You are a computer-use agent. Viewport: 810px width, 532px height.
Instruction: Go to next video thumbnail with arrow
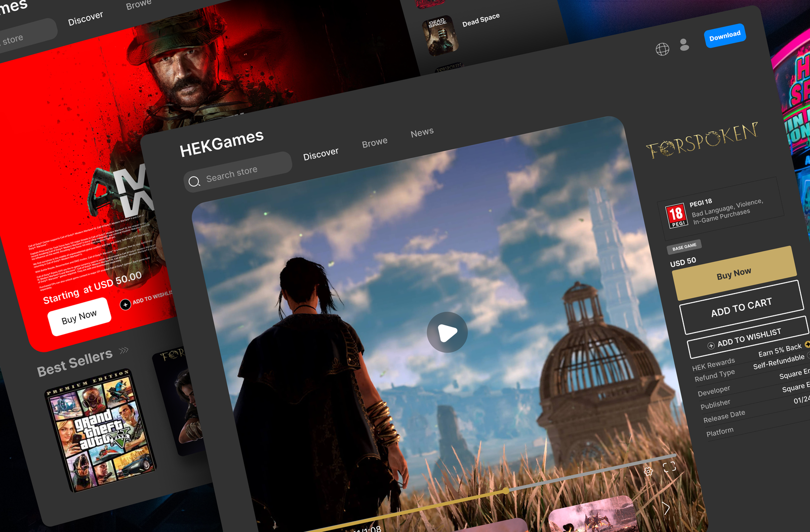pyautogui.click(x=666, y=508)
